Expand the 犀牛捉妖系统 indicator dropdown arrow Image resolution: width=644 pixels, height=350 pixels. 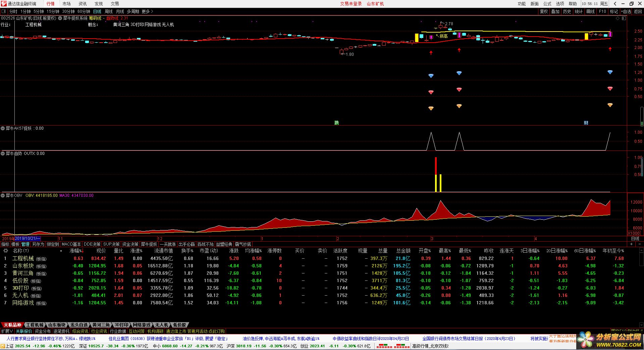60,18
